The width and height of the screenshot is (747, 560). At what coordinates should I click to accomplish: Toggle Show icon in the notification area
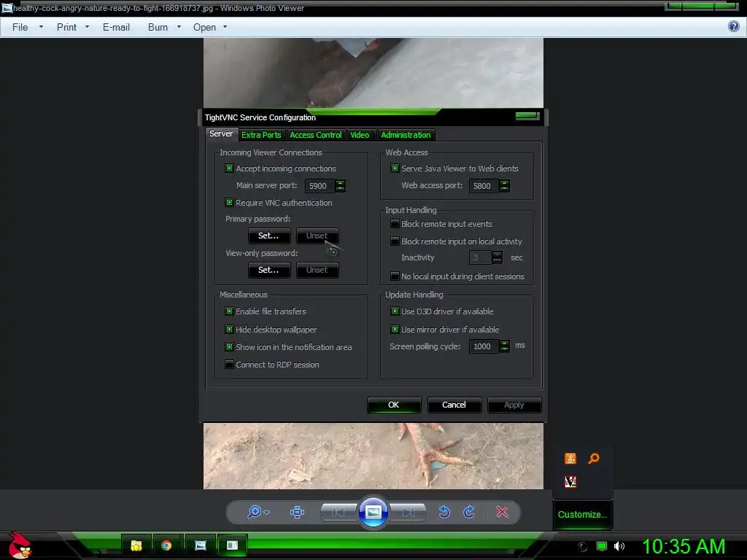[x=229, y=347]
